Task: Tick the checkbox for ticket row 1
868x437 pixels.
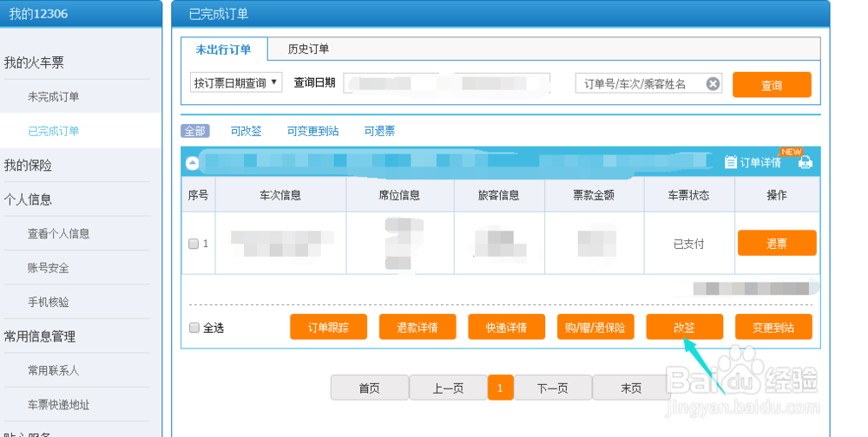Action: point(194,244)
